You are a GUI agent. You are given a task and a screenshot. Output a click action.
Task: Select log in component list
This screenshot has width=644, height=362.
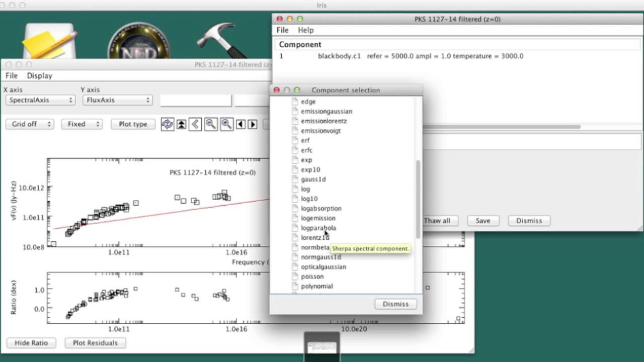305,189
